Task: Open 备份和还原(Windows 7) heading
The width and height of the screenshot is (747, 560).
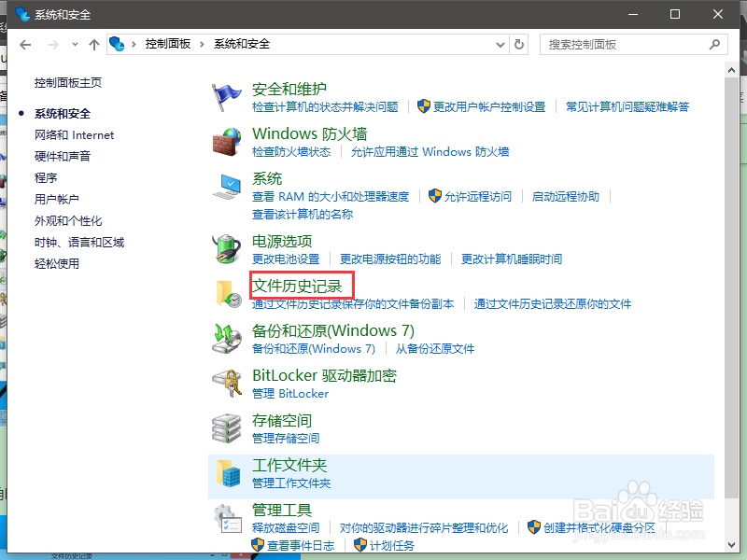Action: pos(333,330)
